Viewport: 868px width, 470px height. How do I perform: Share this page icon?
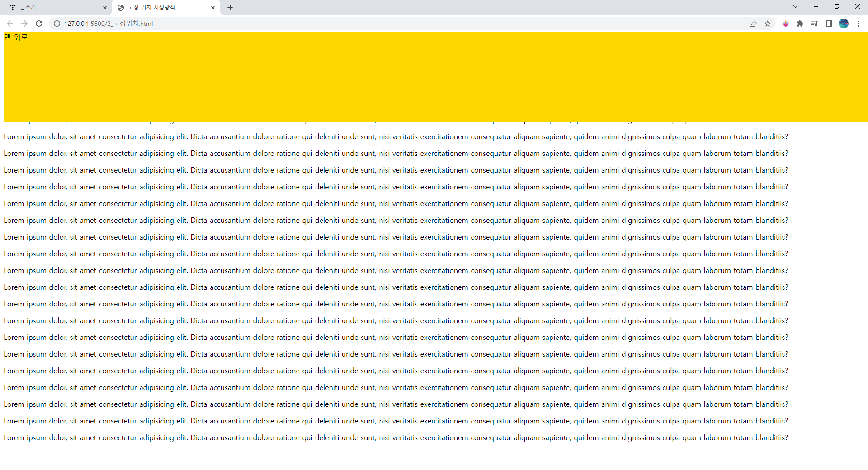pyautogui.click(x=753, y=23)
